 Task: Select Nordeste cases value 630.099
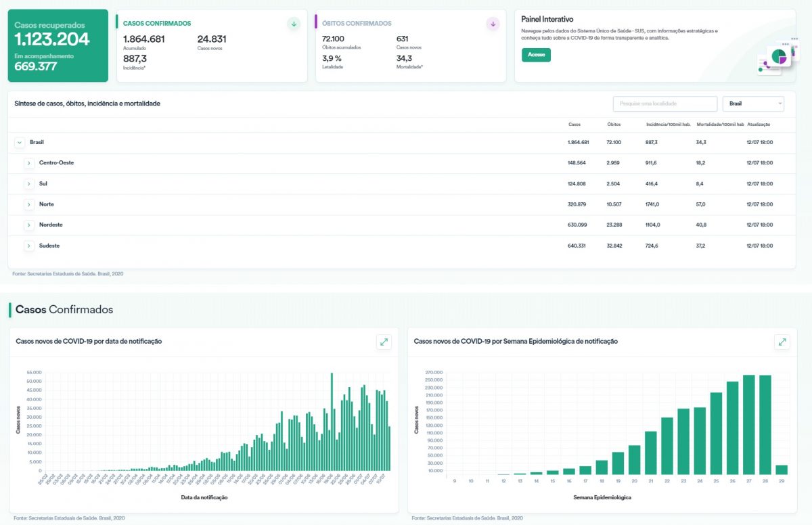coord(577,225)
